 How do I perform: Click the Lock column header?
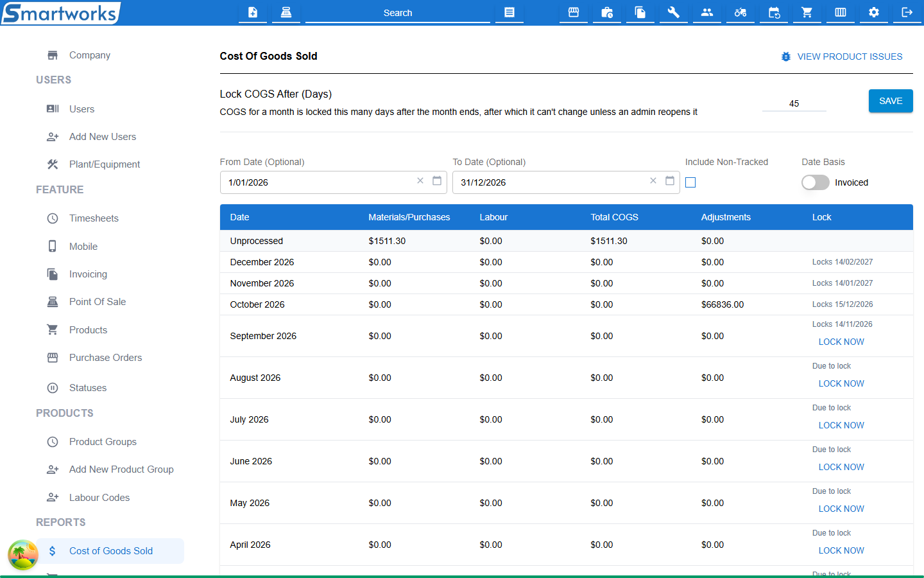pyautogui.click(x=821, y=217)
